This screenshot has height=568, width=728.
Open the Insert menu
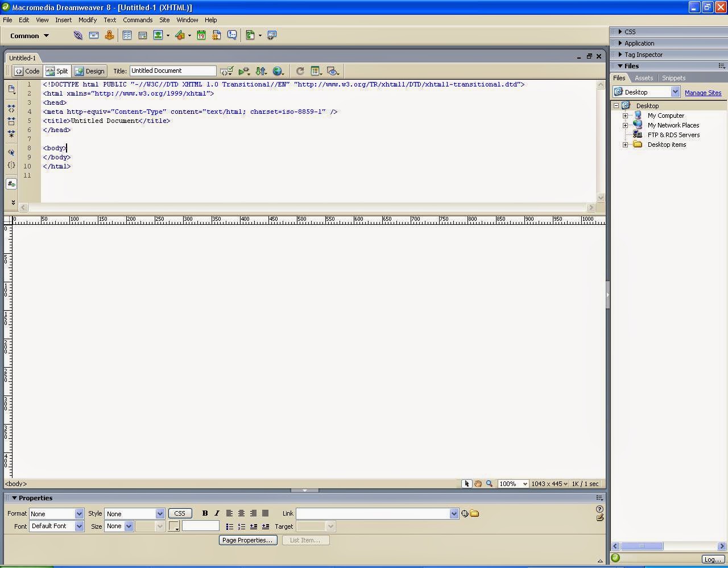pyautogui.click(x=63, y=20)
